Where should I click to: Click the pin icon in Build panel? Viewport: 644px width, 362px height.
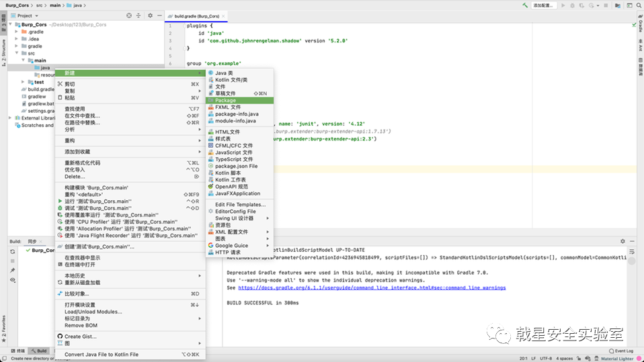pyautogui.click(x=12, y=270)
